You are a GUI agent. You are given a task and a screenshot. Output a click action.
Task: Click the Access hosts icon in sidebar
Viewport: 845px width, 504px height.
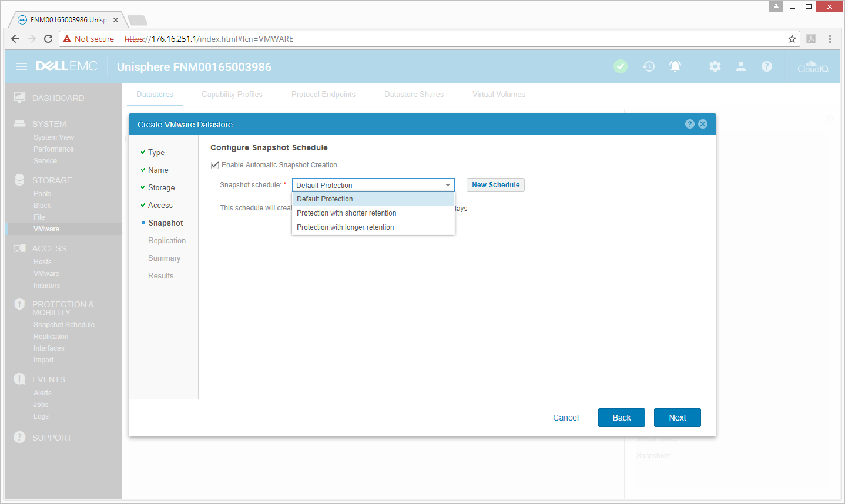coord(19,248)
